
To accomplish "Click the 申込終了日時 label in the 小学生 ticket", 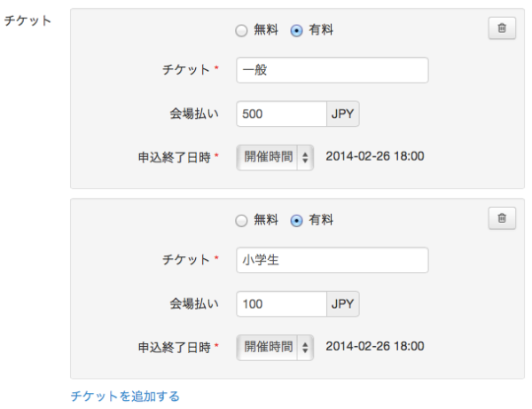I will point(174,347).
